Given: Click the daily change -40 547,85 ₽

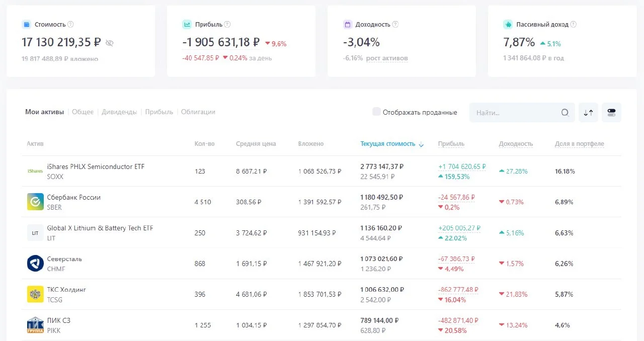Looking at the screenshot, I should tap(200, 58).
